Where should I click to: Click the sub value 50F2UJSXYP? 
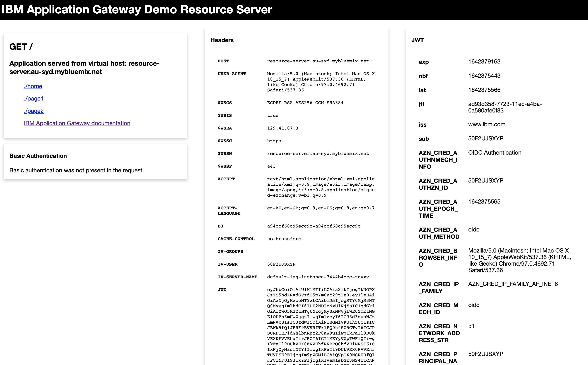pos(486,138)
